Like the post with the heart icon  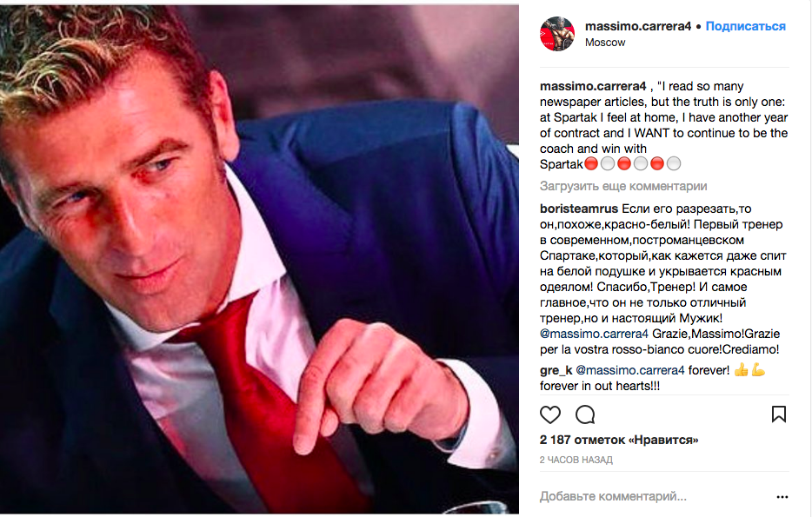click(x=550, y=414)
